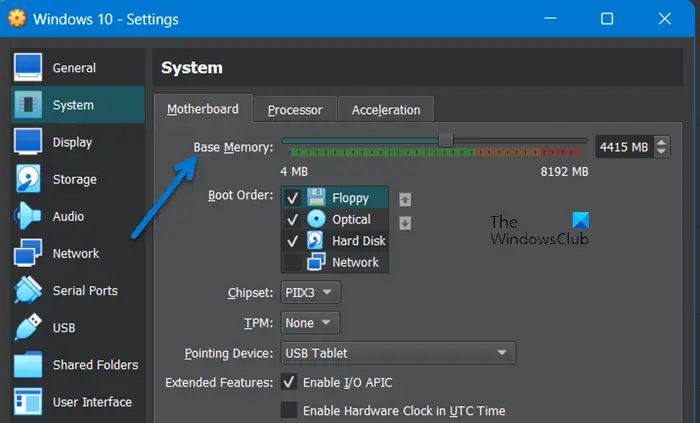Open the Storage settings category
Image resolution: width=700 pixels, height=423 pixels.
point(78,179)
